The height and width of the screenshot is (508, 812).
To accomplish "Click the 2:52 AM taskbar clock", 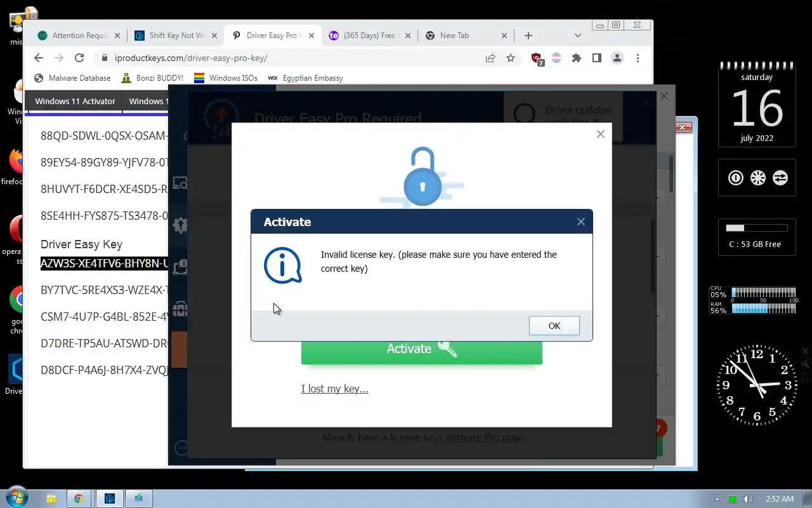I will pyautogui.click(x=780, y=499).
